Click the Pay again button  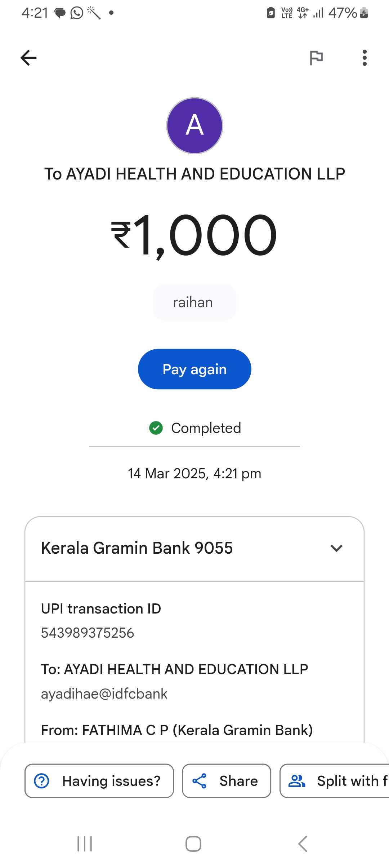[x=194, y=369]
